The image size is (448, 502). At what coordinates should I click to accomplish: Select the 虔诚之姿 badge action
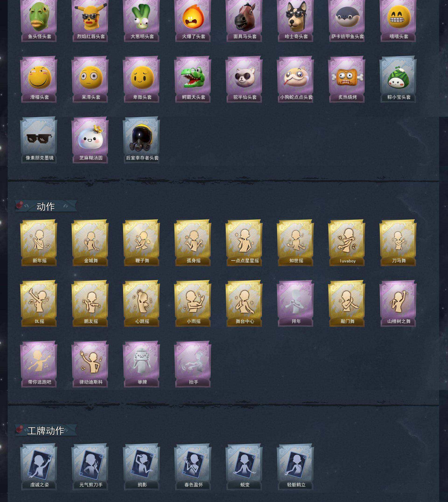pos(39,467)
